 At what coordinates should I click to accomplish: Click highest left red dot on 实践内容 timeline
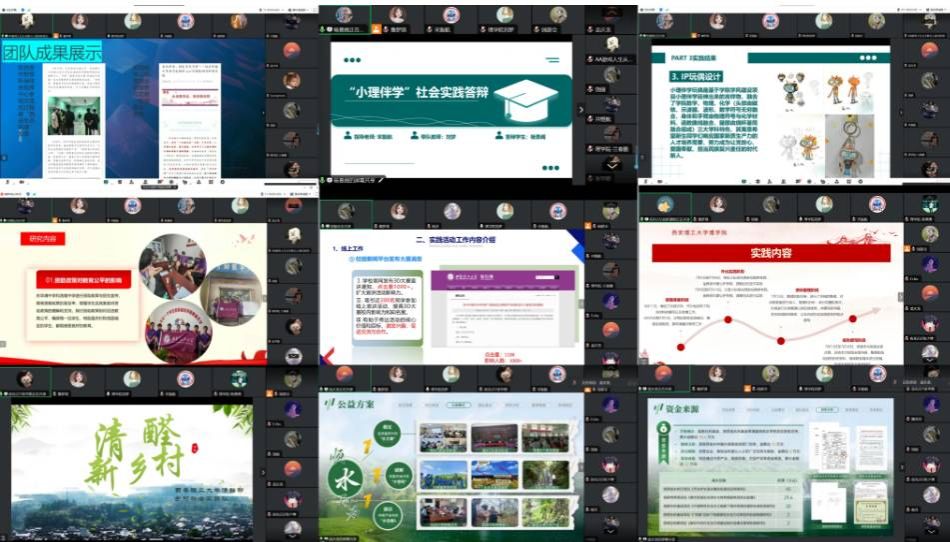[x=728, y=319]
